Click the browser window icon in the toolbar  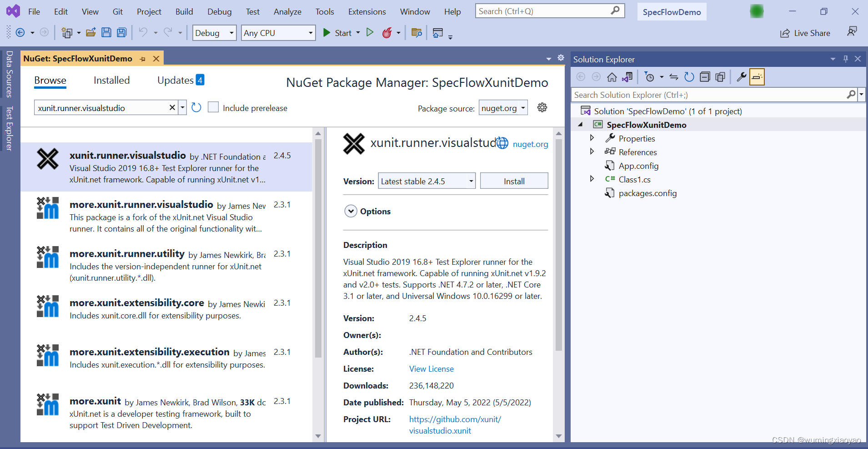[438, 32]
